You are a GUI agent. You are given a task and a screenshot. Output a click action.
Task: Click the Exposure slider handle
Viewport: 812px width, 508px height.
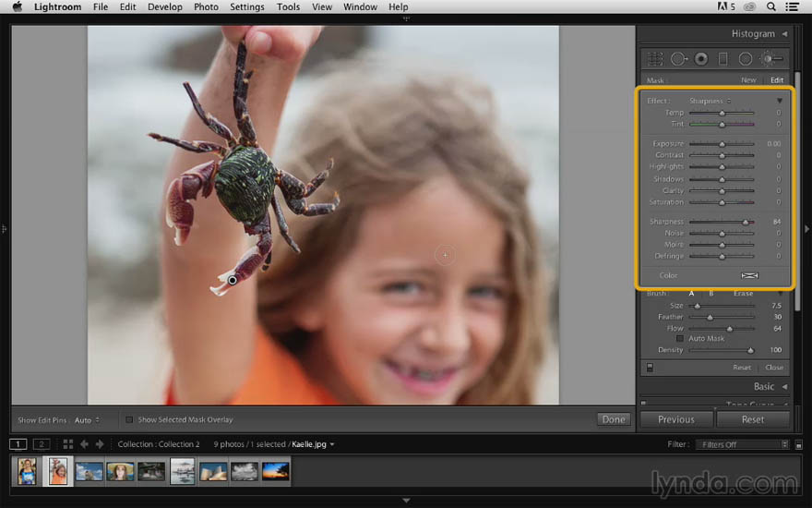722,144
